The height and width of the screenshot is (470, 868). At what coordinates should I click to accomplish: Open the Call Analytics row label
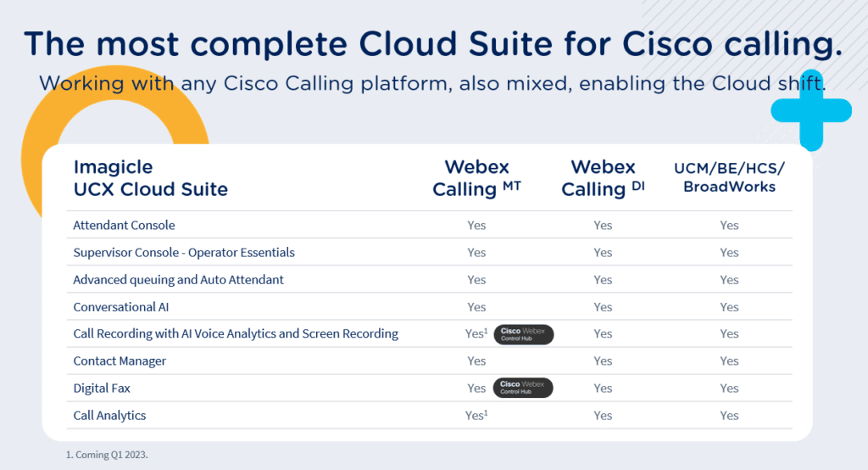(x=109, y=416)
